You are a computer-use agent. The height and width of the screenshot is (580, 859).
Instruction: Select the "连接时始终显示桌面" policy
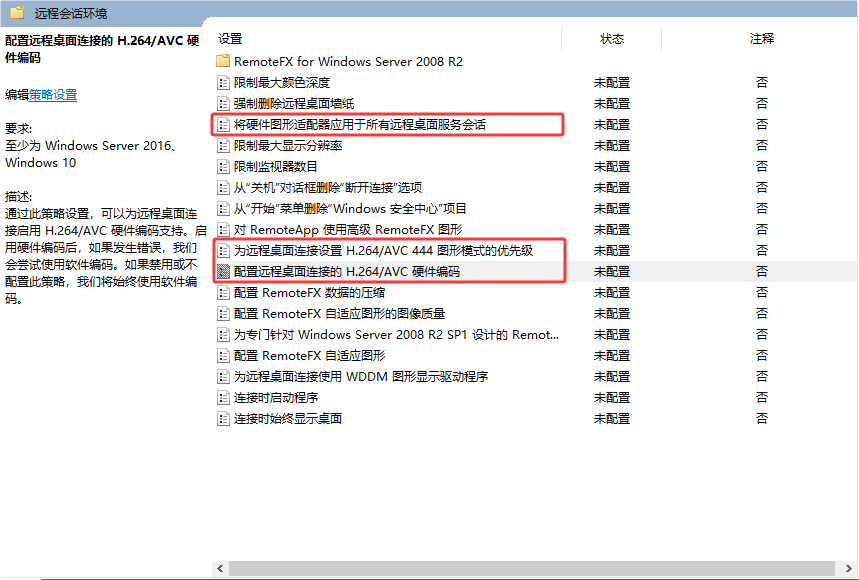tap(290, 418)
